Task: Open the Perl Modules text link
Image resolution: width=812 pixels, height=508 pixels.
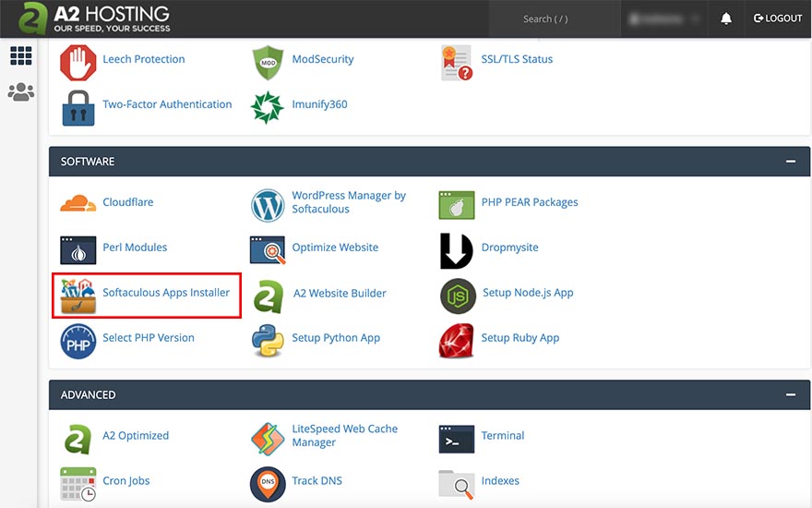Action: (135, 248)
